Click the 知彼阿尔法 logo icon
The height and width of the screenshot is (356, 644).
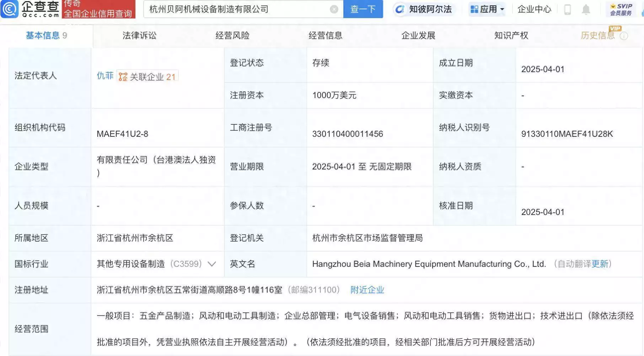(x=400, y=10)
